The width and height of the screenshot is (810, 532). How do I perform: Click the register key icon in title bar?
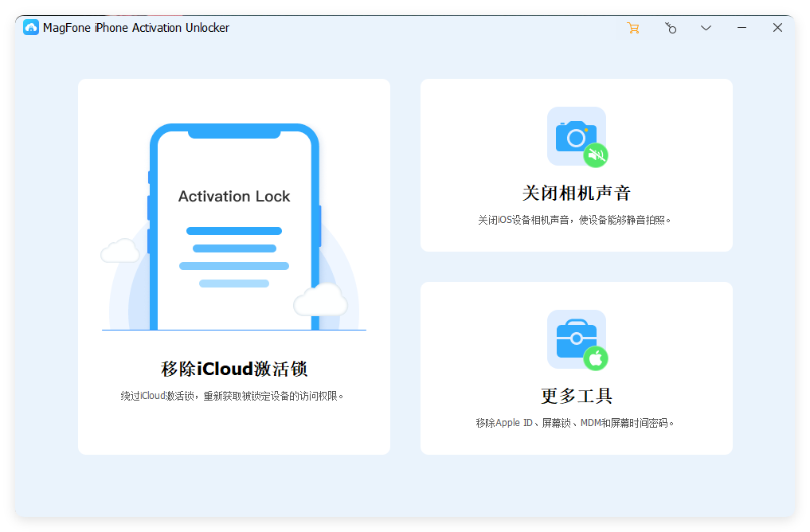click(x=671, y=28)
